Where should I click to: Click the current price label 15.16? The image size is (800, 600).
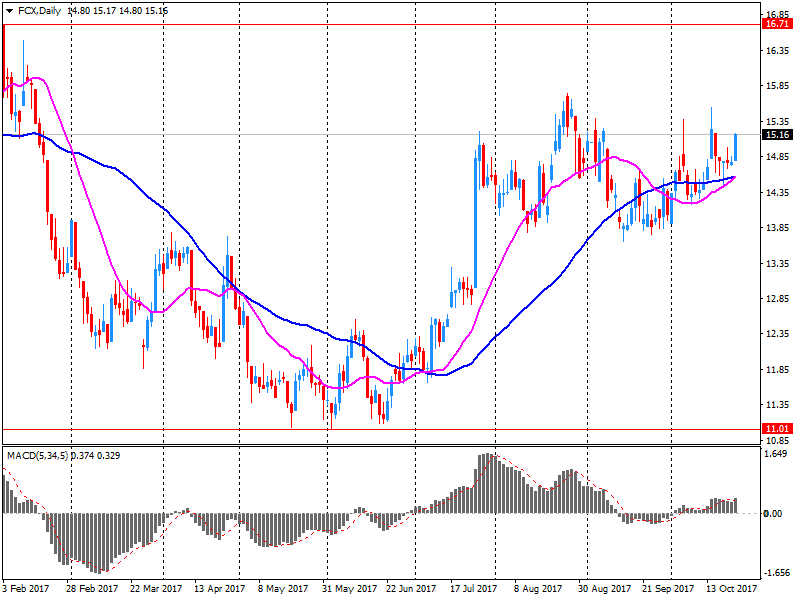777,135
